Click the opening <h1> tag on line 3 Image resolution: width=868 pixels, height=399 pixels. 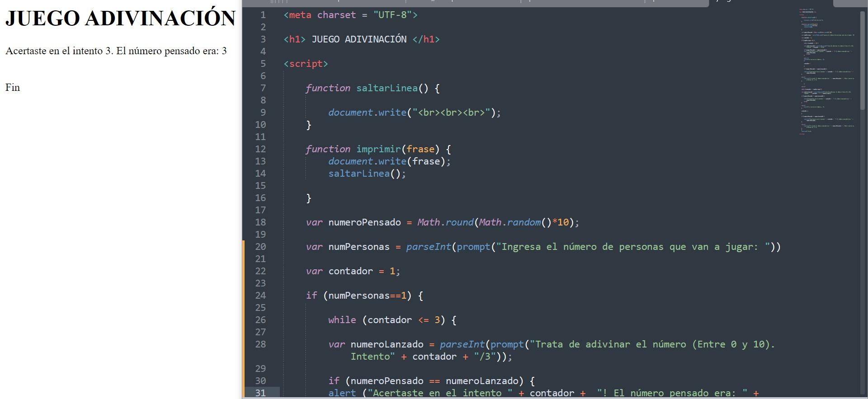[295, 39]
